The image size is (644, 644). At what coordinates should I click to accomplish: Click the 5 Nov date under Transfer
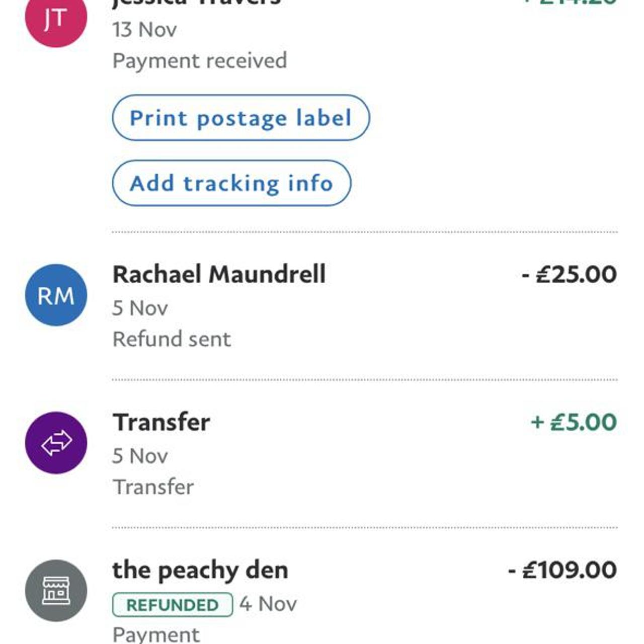[139, 455]
